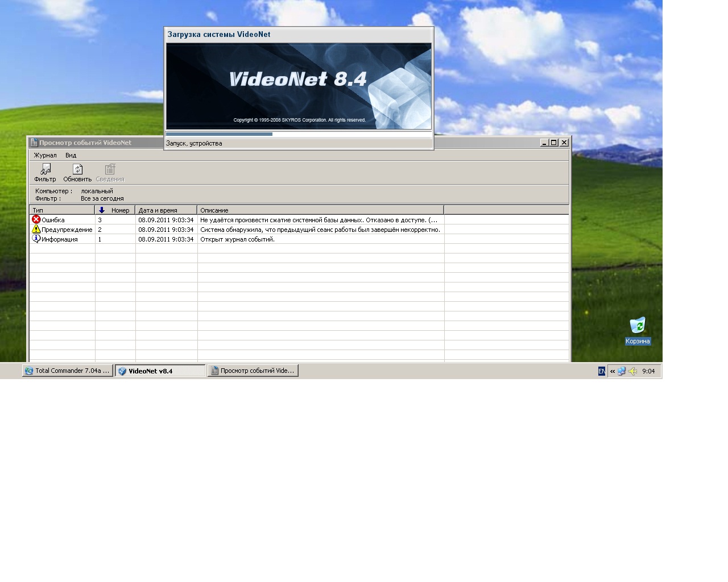Click the Refresh (Обновить) toolbar icon
The image size is (728, 582).
[77, 169]
